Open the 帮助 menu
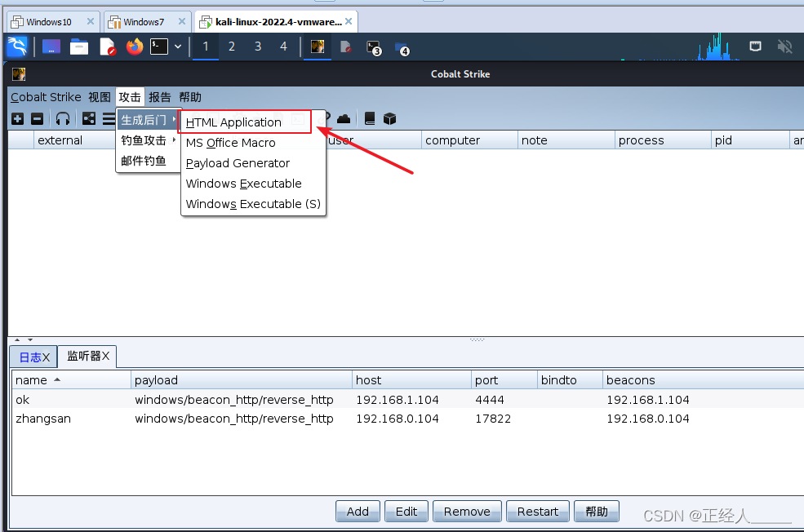Image resolution: width=804 pixels, height=532 pixels. tap(189, 97)
